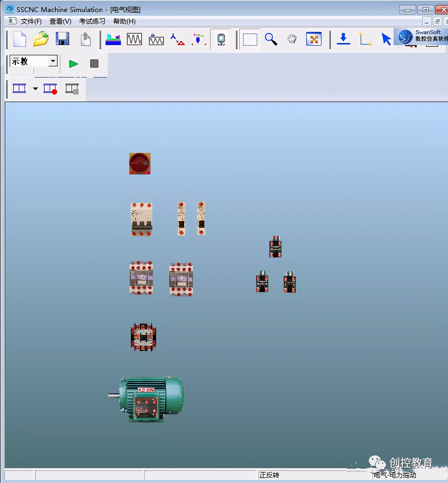This screenshot has height=483, width=448.
Task: Click the New file icon
Action: tap(20, 39)
